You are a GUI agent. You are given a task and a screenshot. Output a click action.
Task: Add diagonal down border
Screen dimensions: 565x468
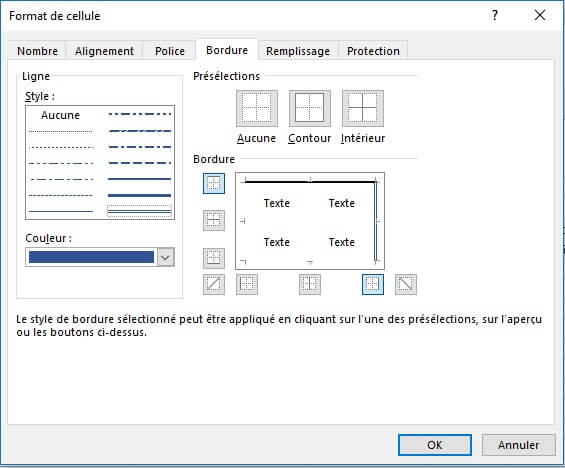pos(406,284)
